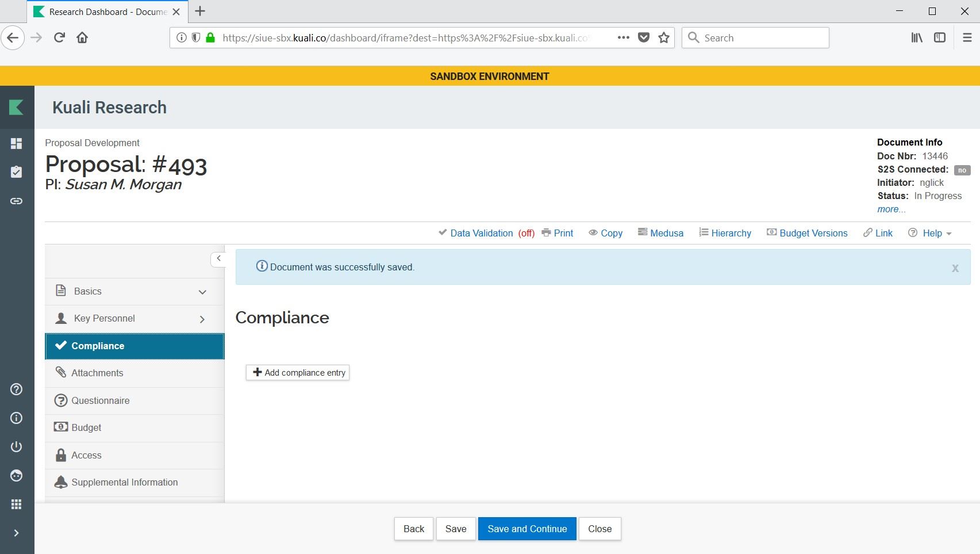Go to the Attachments section
Screen dimensions: 980x554
(97, 373)
